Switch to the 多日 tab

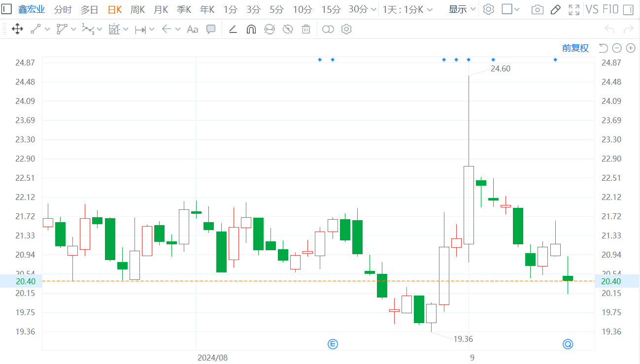pos(89,9)
